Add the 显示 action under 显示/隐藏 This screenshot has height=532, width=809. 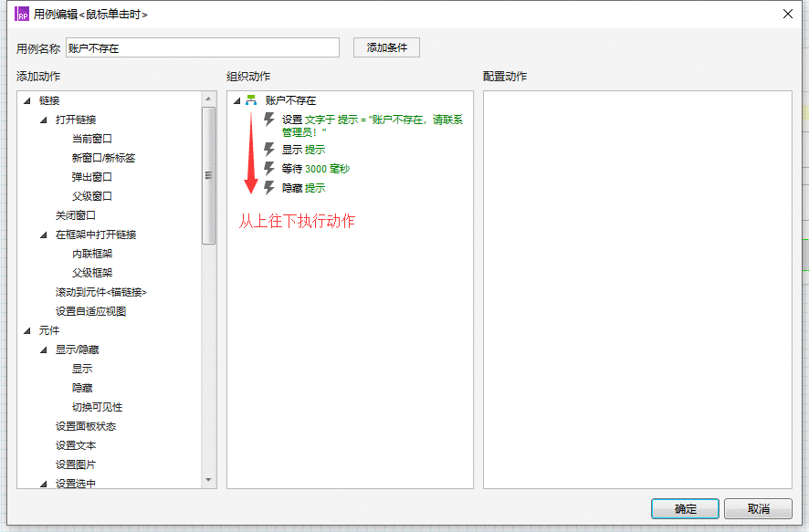coord(82,369)
